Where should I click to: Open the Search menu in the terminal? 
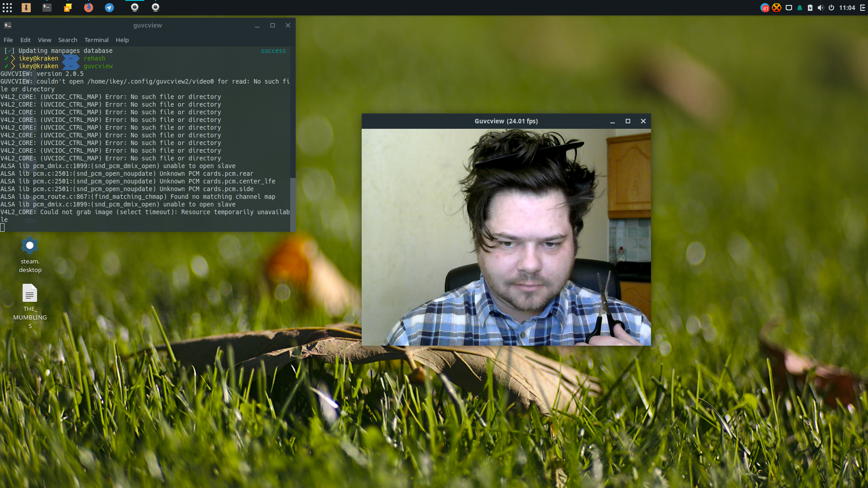68,40
